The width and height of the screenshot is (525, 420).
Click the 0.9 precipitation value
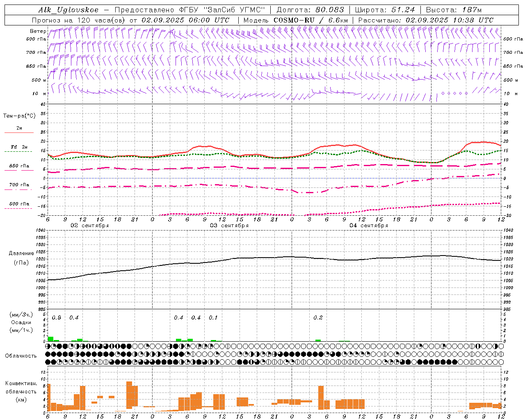57,318
